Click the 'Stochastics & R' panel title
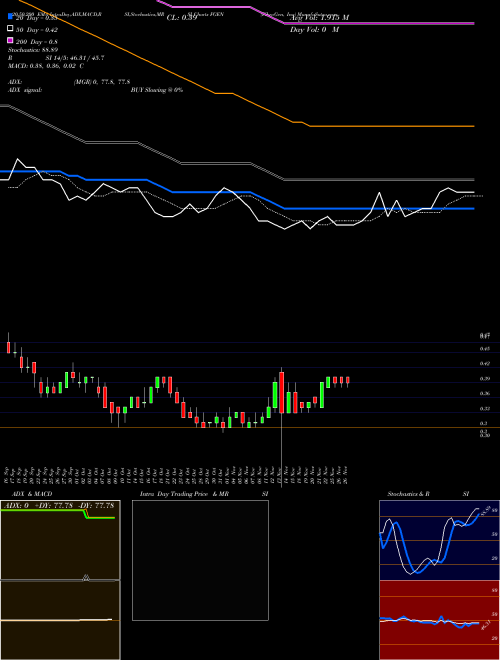Image resolution: width=500 pixels, height=660 pixels. coord(408,494)
